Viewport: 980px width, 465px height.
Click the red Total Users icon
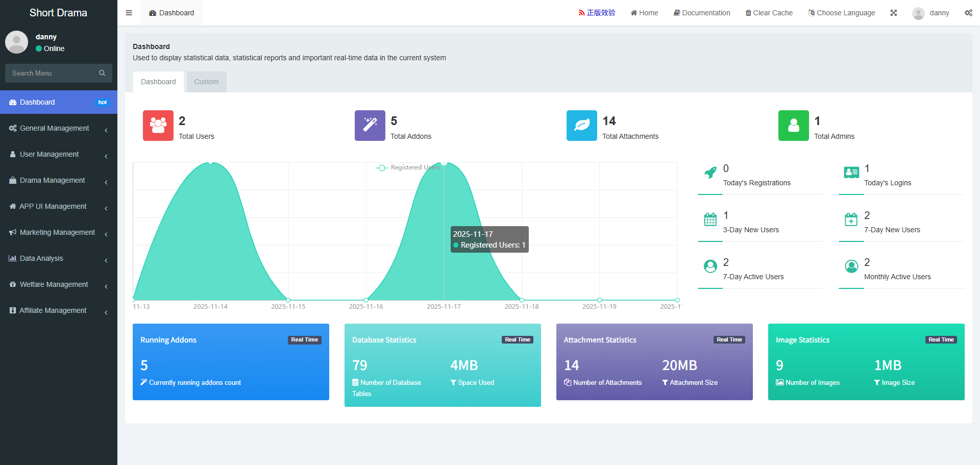click(158, 126)
